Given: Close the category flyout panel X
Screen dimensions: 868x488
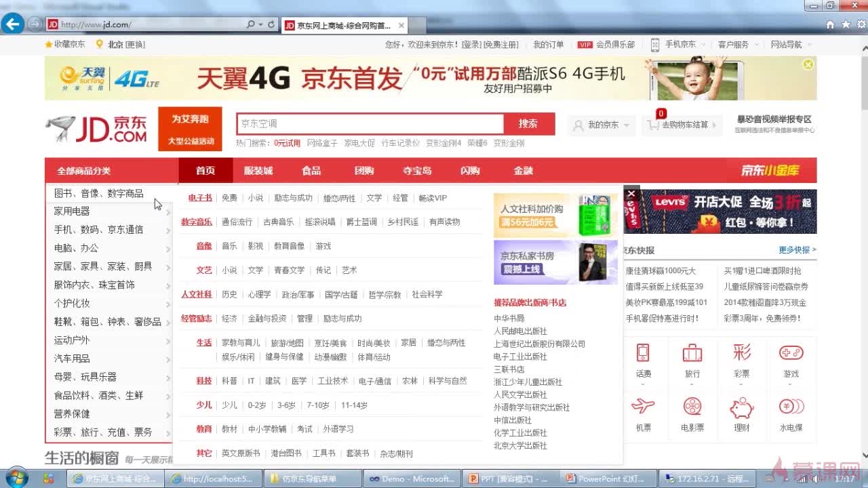Looking at the screenshot, I should click(x=631, y=194).
